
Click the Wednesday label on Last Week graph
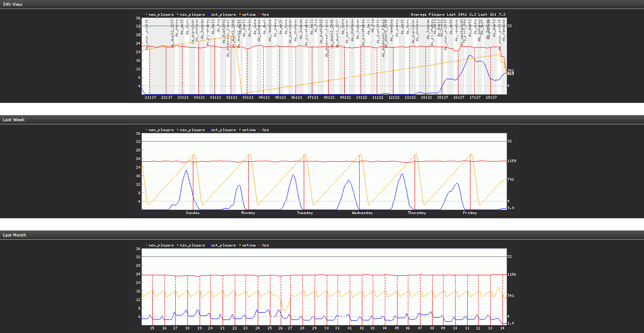tap(362, 213)
